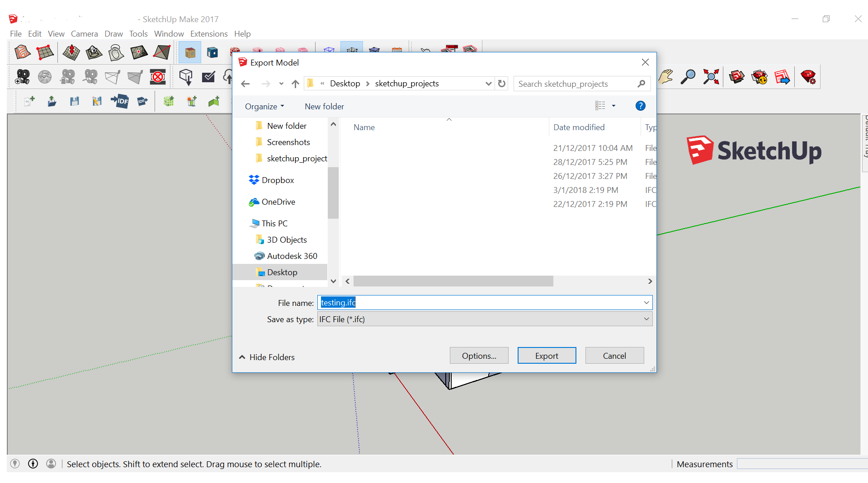
Task: Open the Organize dropdown
Action: [264, 107]
